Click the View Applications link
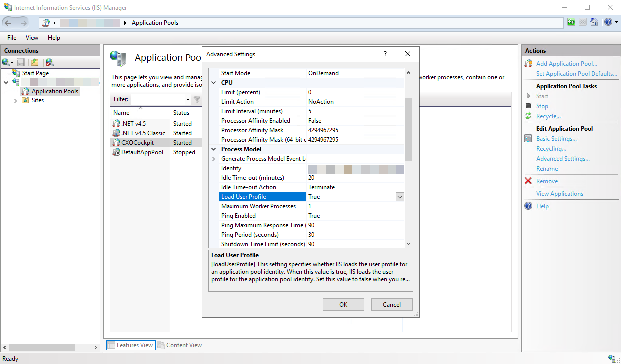The width and height of the screenshot is (621, 364). click(x=560, y=194)
